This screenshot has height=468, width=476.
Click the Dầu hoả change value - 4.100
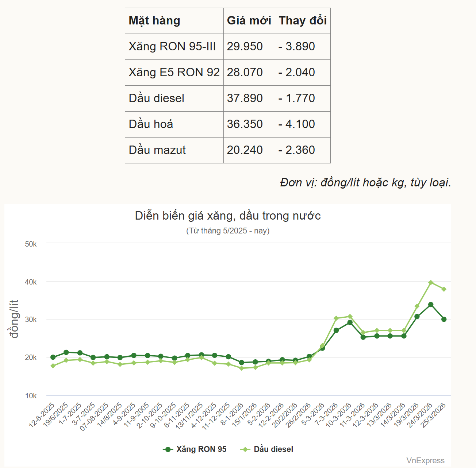coord(297,124)
